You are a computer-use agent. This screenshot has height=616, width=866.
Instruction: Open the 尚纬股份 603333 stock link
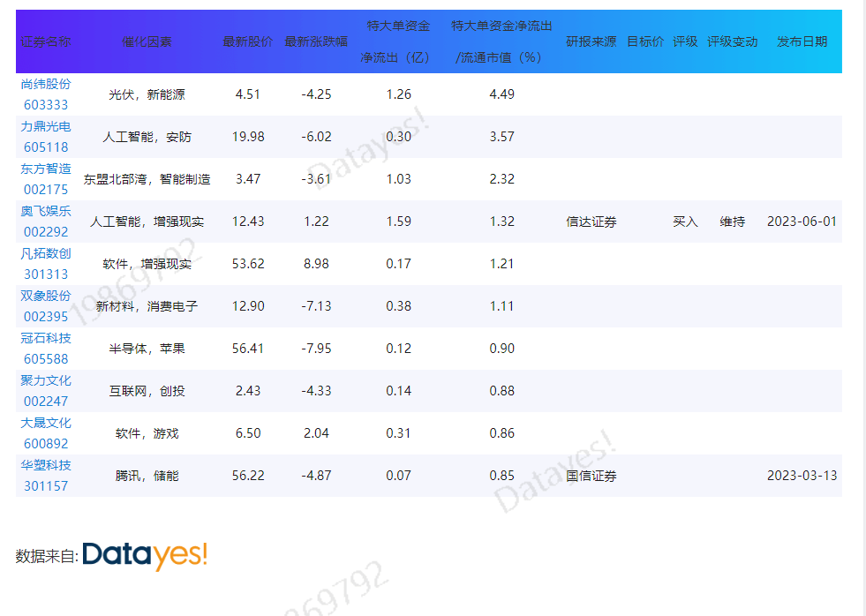(46, 94)
